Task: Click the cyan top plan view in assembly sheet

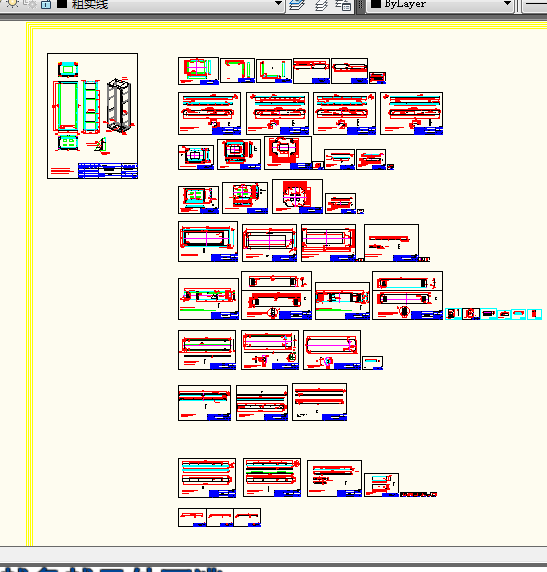Action: point(68,69)
